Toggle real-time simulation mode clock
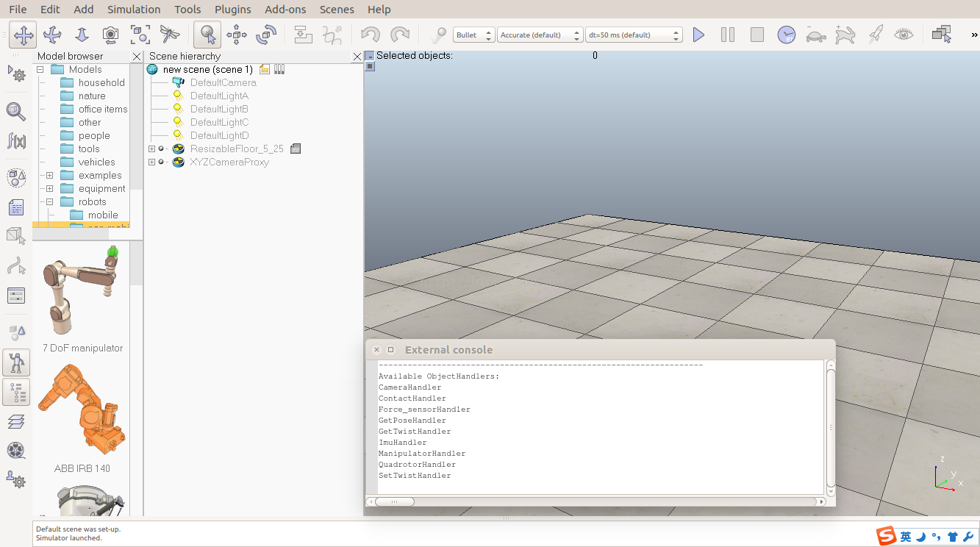The width and height of the screenshot is (980, 547). 787,35
